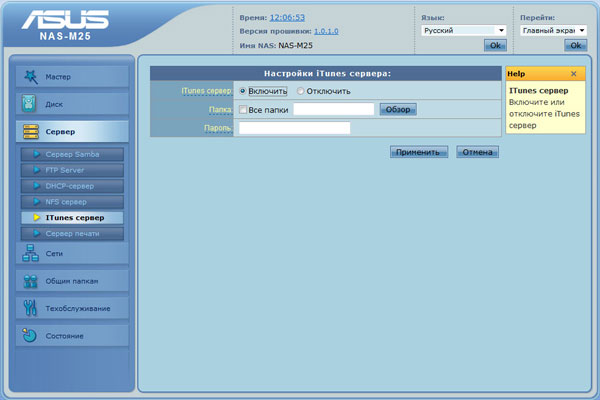Click the Настройки iTunes сервера heading
Image resolution: width=600 pixels, height=400 pixels.
click(x=327, y=73)
